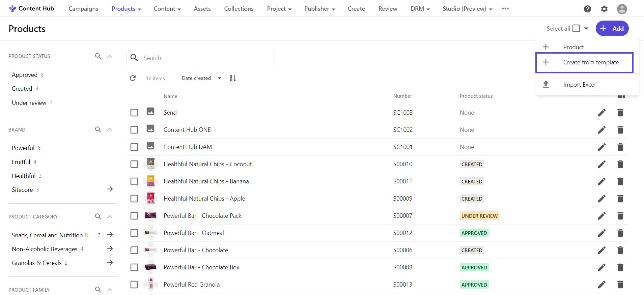644x295 pixels.
Task: Drill into Sitecore brand arrow
Action: click(110, 189)
